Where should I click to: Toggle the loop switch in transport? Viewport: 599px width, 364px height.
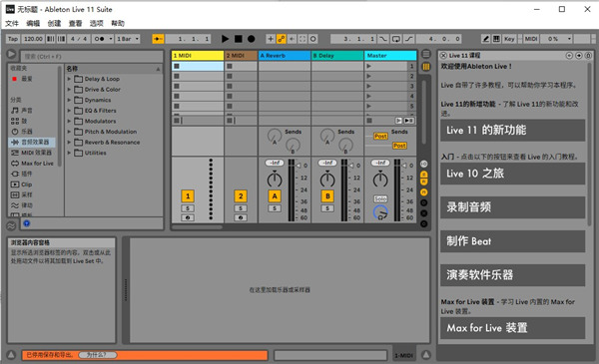(x=396, y=39)
